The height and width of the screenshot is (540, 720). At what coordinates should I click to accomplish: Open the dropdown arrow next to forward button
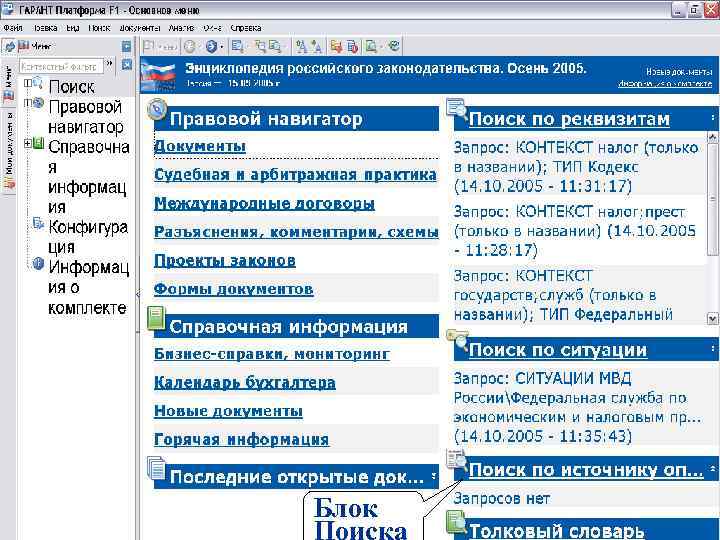221,47
